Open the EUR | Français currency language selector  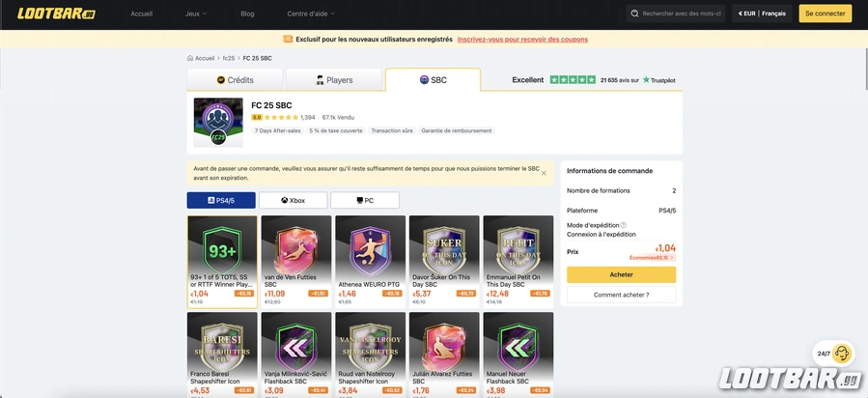tap(762, 14)
